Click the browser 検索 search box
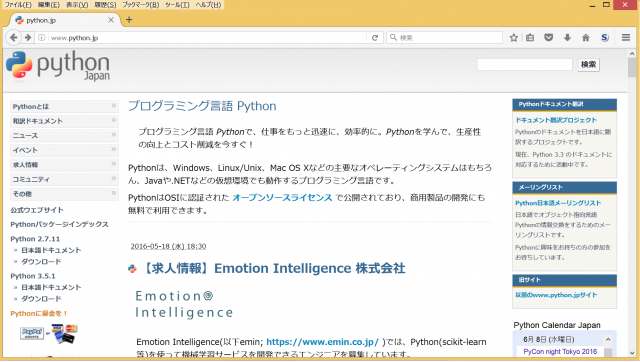Screen dimensions: 640x362 click(x=444, y=38)
